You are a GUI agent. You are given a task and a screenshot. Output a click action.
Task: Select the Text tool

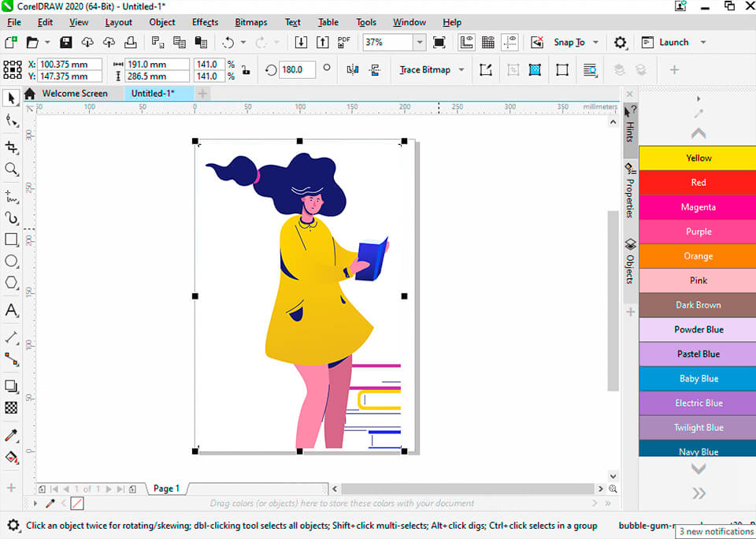pos(11,310)
